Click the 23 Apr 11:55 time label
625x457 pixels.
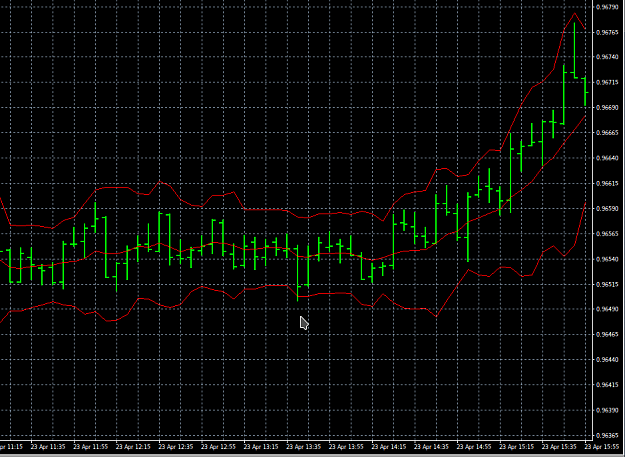click(x=90, y=447)
